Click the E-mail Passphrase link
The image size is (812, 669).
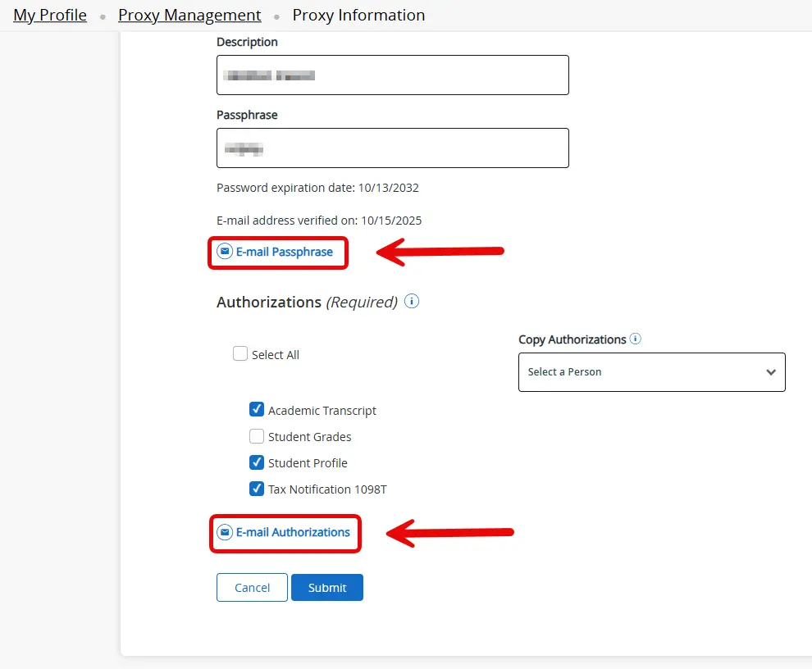283,252
